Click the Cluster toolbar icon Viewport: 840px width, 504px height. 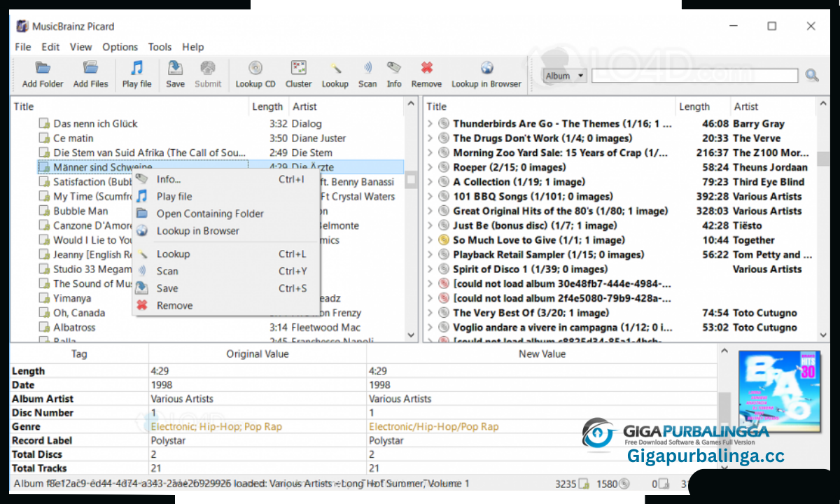click(299, 68)
